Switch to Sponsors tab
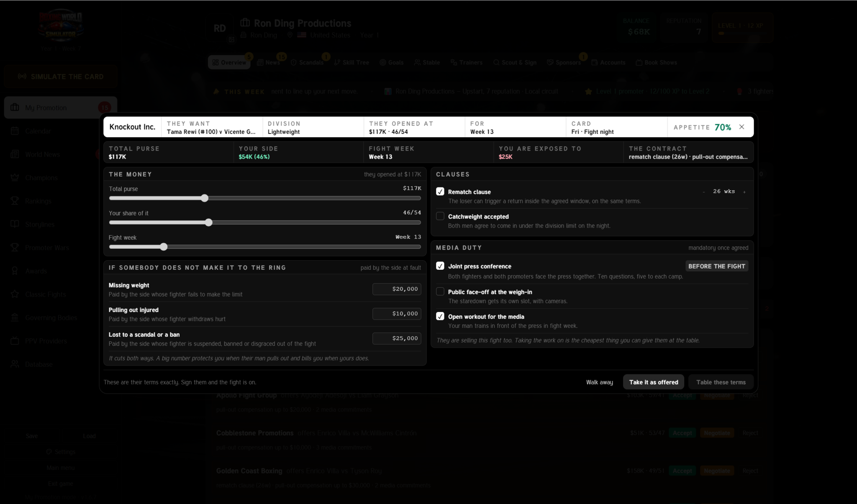Viewport: 857px width, 504px height. 564,62
